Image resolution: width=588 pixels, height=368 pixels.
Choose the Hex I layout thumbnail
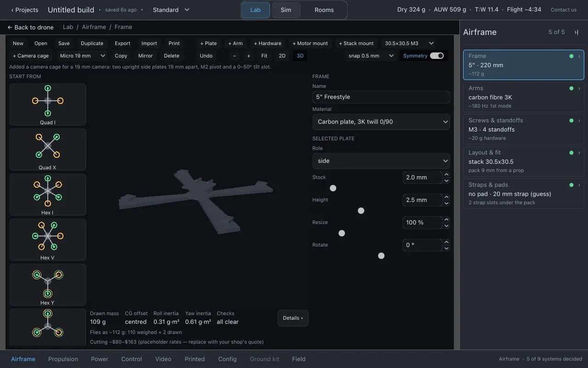click(48, 195)
